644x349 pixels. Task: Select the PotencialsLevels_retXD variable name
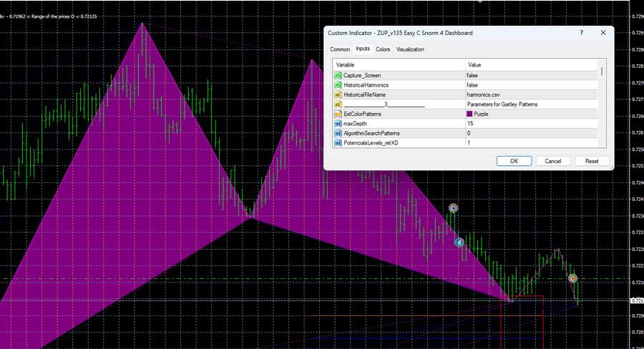point(371,143)
